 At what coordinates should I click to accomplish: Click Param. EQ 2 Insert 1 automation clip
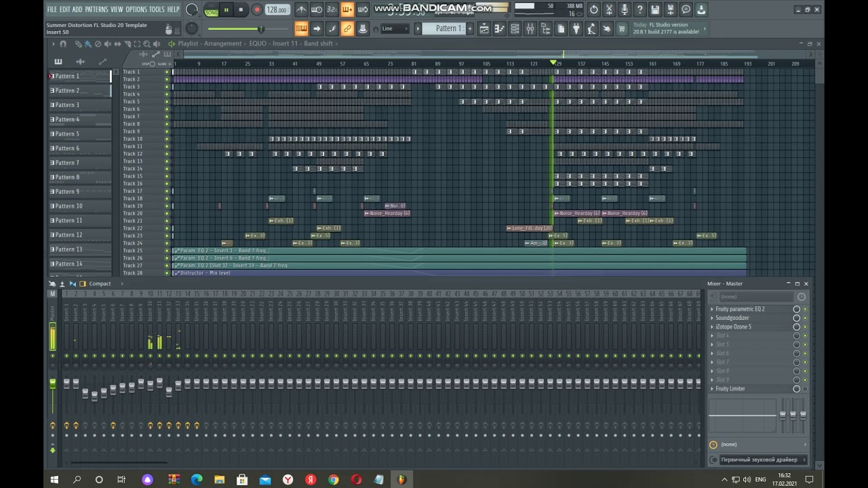(x=459, y=251)
